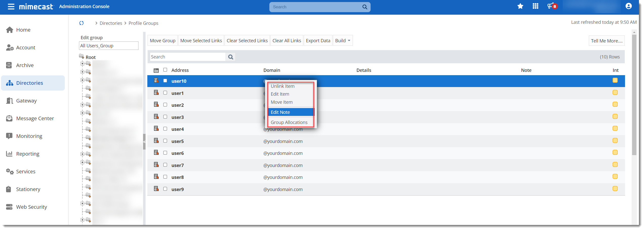
Task: Open the Build dropdown
Action: click(343, 41)
